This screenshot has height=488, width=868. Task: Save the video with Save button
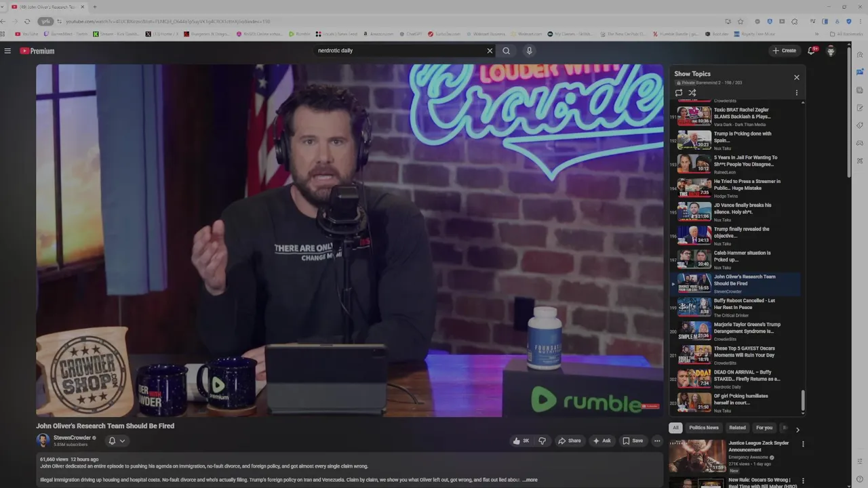point(633,441)
